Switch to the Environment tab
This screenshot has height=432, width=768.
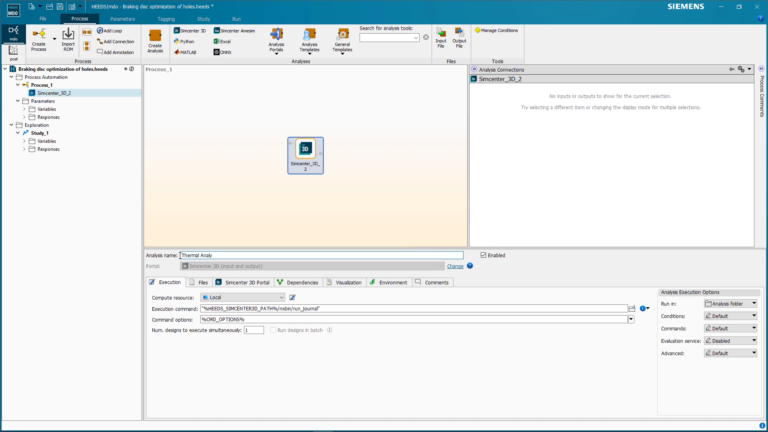click(388, 282)
